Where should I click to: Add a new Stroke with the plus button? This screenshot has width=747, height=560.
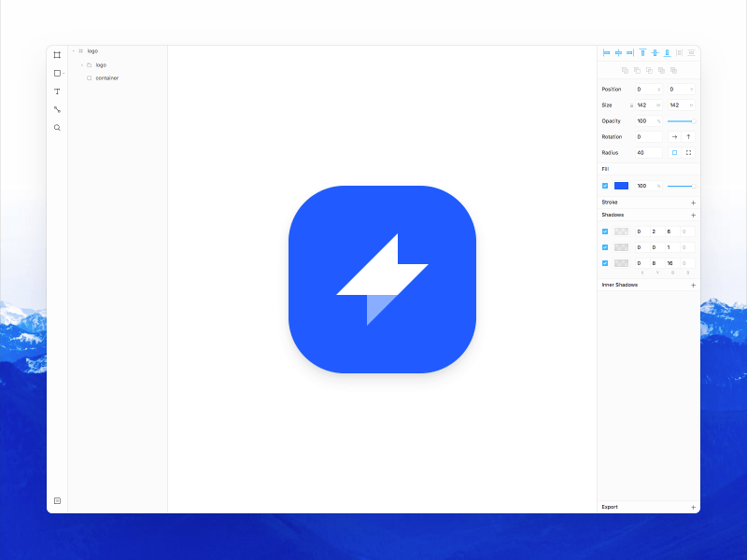tap(693, 202)
